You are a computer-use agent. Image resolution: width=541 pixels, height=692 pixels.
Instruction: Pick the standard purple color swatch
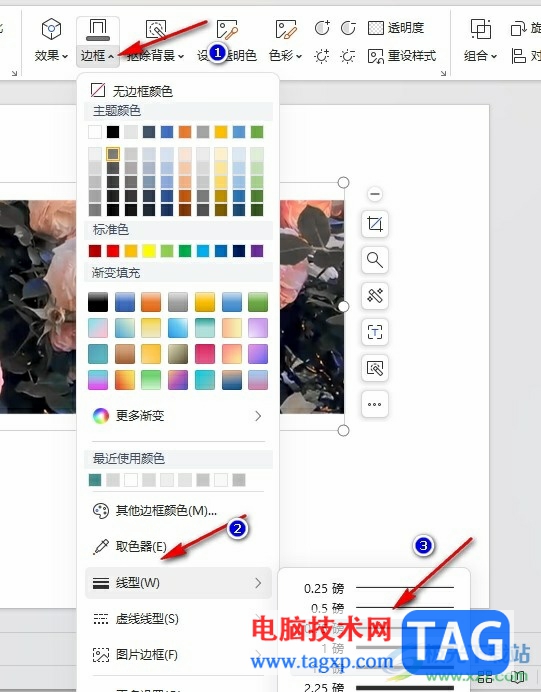[257, 251]
